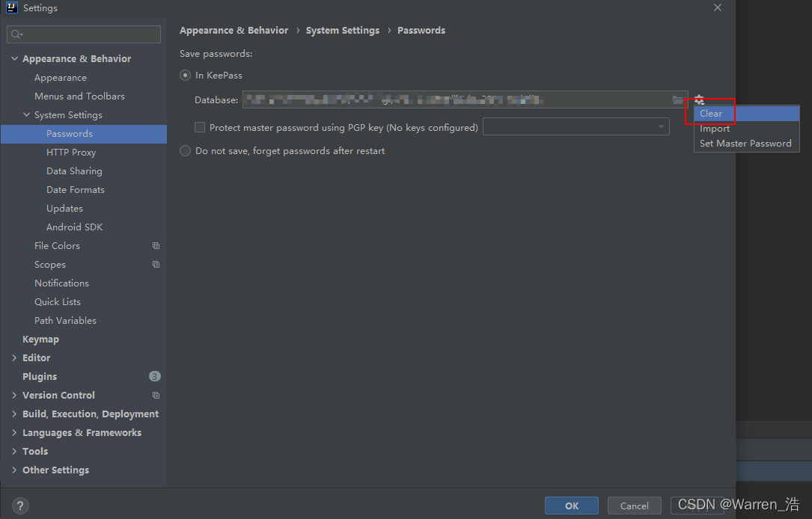Viewport: 812px width, 519px height.
Task: Expand the Editor section
Action: pos(14,357)
